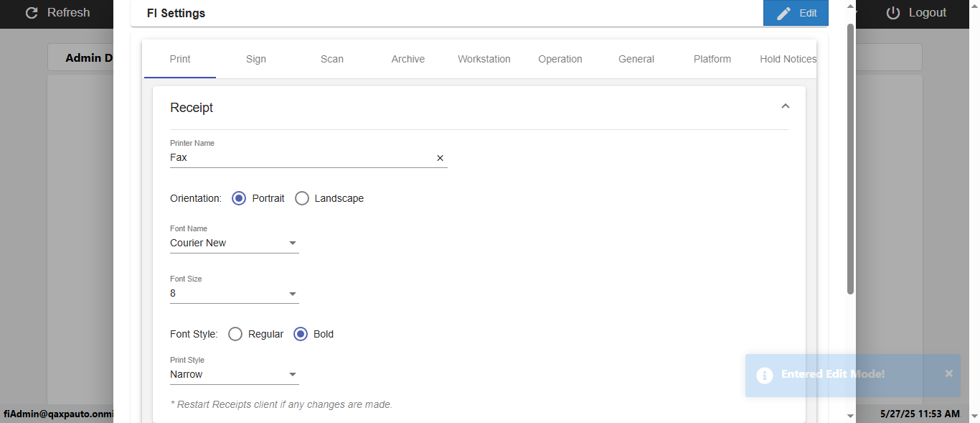Click into the Printer Name input field
The image size is (980, 423).
301,158
